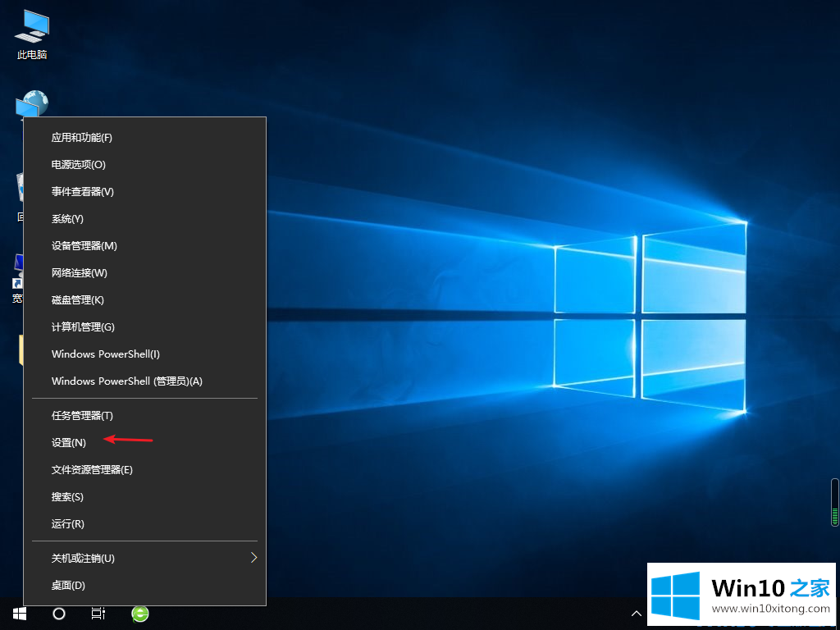Open 任务管理器(T) from the menu
Image resolution: width=840 pixels, height=630 pixels.
(x=144, y=416)
